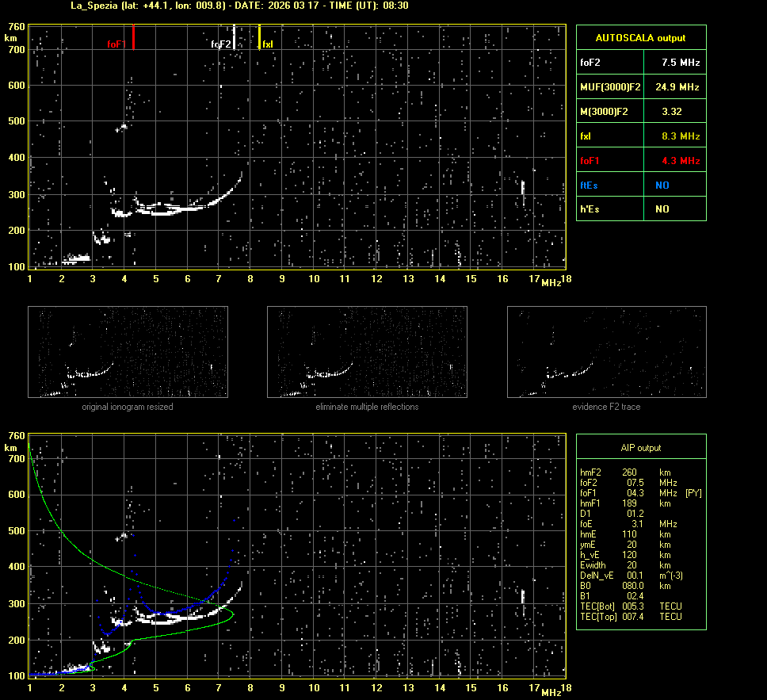Open the original ionogram resized thumbnail
Screen dimensions: 767x700
pos(128,352)
